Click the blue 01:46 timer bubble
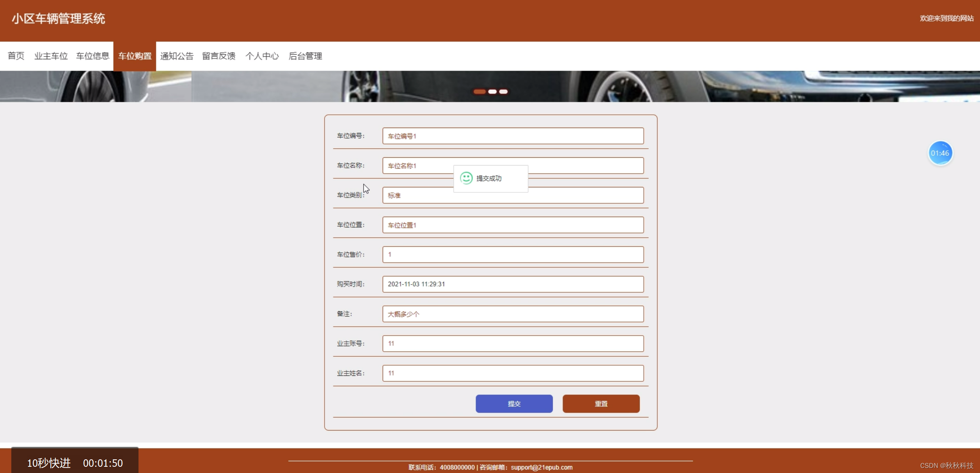980x473 pixels. (x=940, y=153)
